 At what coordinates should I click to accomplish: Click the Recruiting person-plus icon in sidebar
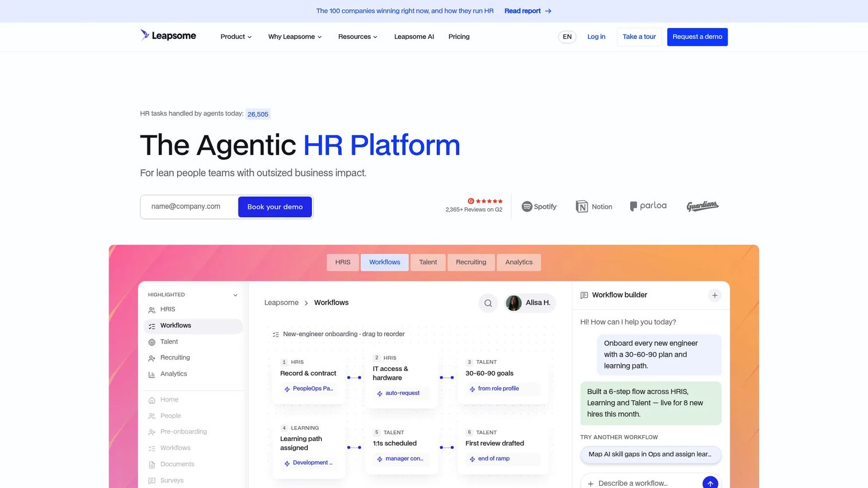coord(152,358)
